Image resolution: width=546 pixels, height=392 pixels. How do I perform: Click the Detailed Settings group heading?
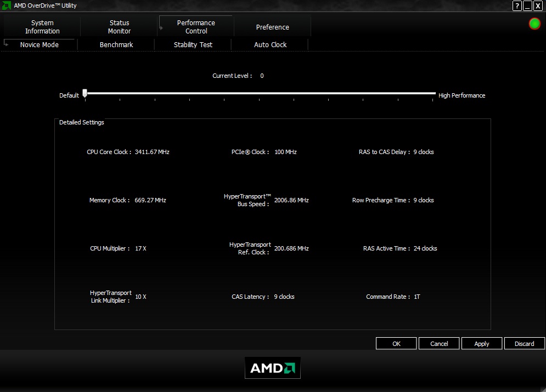coord(81,122)
